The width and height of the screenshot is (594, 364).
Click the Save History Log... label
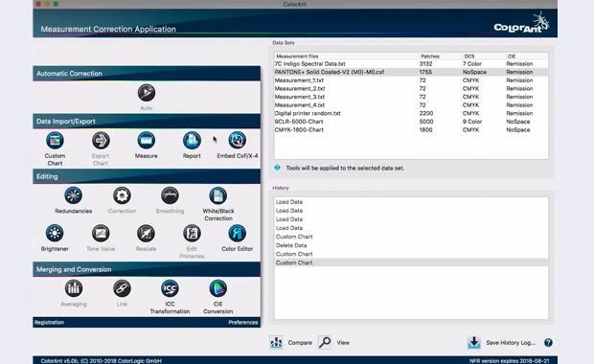(511, 343)
